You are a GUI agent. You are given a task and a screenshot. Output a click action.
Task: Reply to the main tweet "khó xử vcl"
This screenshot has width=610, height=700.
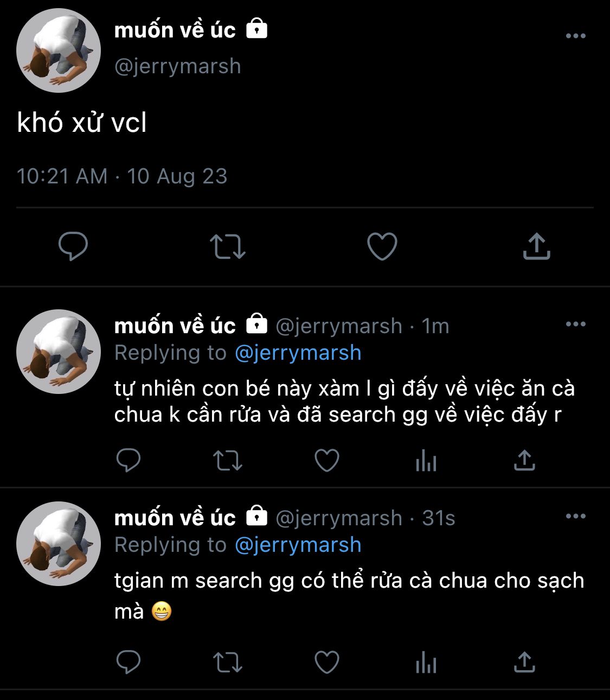73,246
